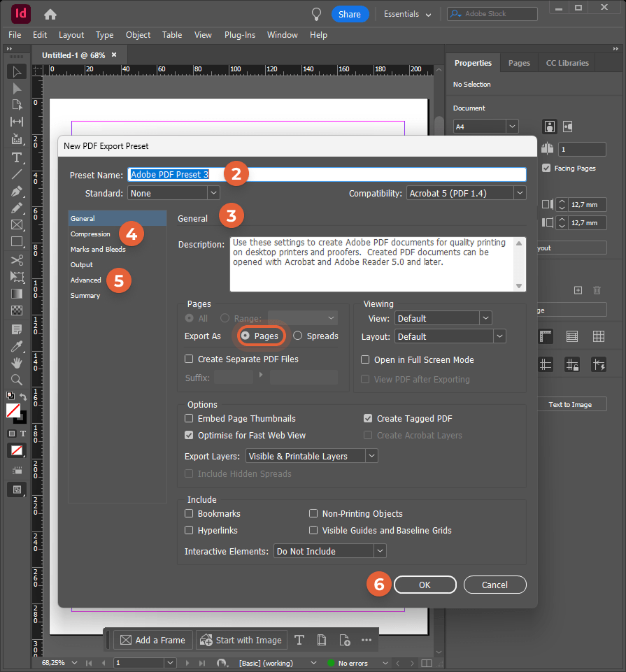Screen dimensions: 626x672
Task: Select the Spreads export radio button
Action: 297,336
